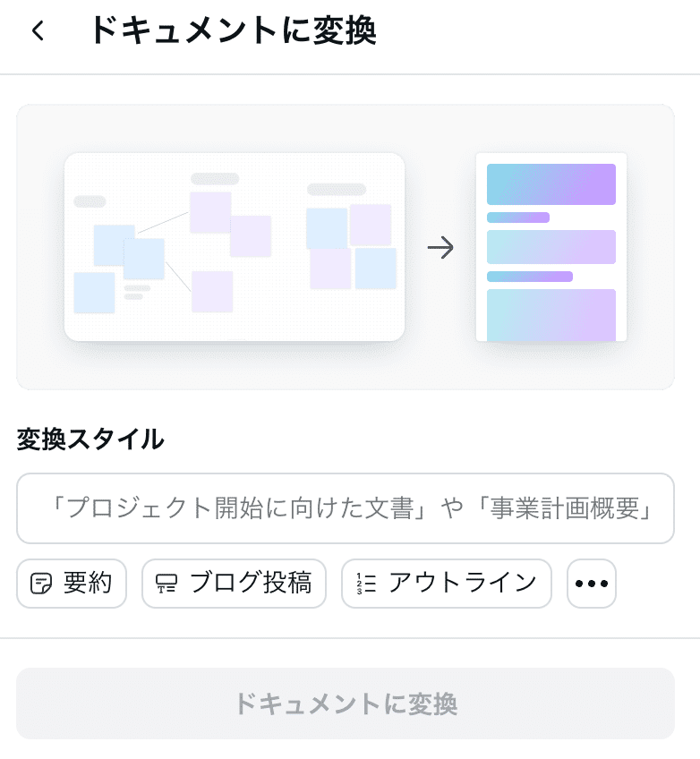Click the lone purple sticky note at bottom center of the whiteboard
Viewport: 700px width, 759px height.
(212, 292)
